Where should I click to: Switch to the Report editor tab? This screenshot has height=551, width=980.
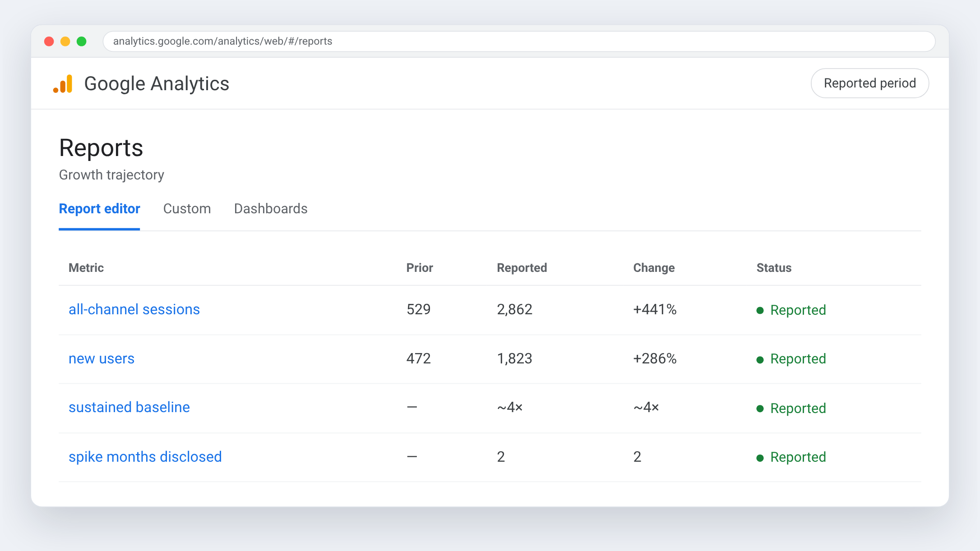99,209
